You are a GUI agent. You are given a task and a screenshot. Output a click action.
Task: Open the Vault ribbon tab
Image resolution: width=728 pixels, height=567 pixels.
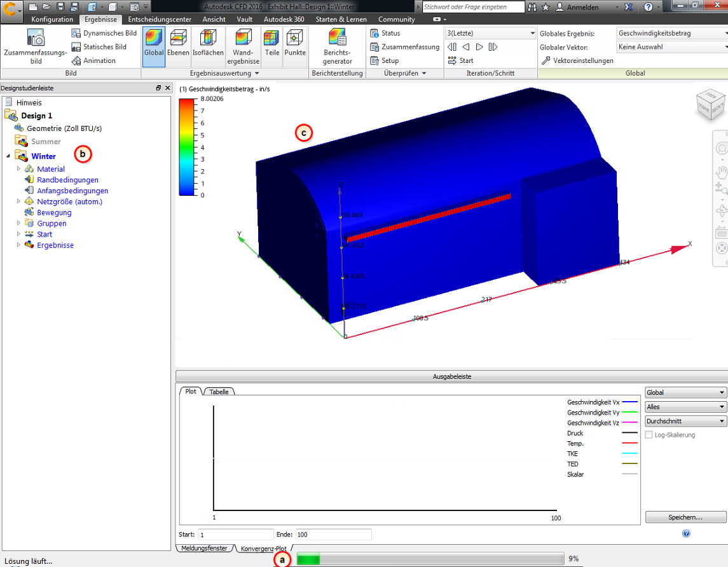(x=245, y=20)
